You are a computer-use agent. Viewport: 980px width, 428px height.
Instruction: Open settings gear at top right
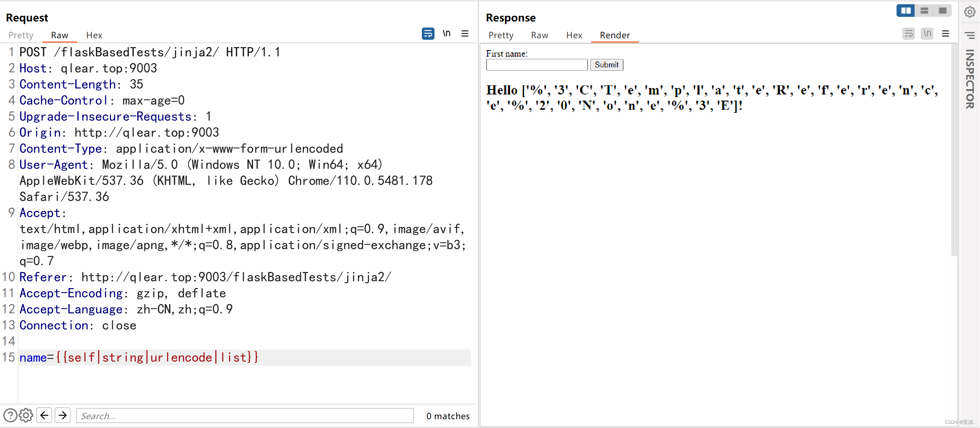click(x=970, y=12)
